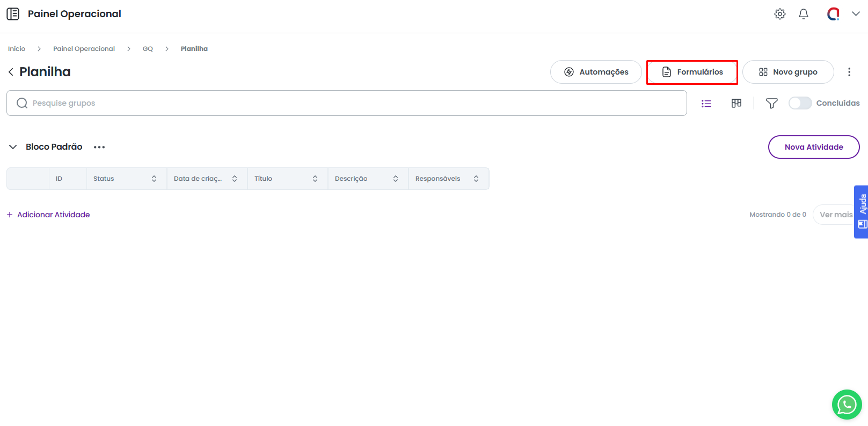
Task: Open the filter funnel icon
Action: (771, 104)
